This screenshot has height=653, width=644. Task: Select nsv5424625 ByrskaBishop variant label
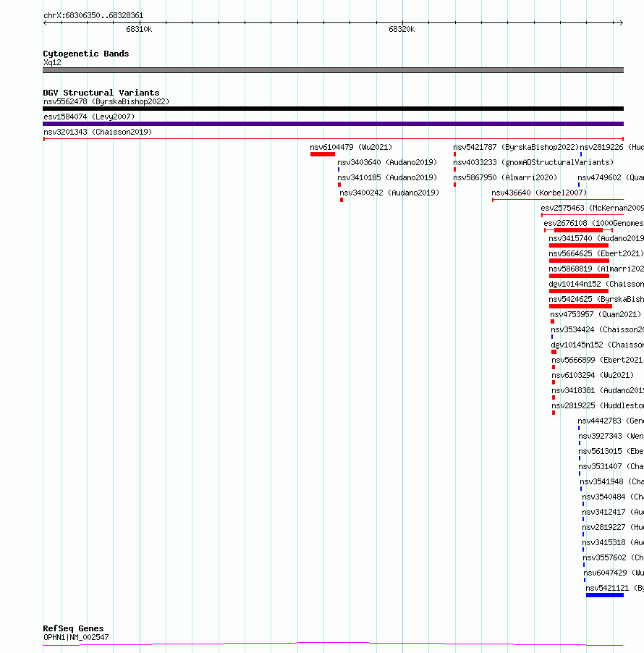tap(596, 299)
